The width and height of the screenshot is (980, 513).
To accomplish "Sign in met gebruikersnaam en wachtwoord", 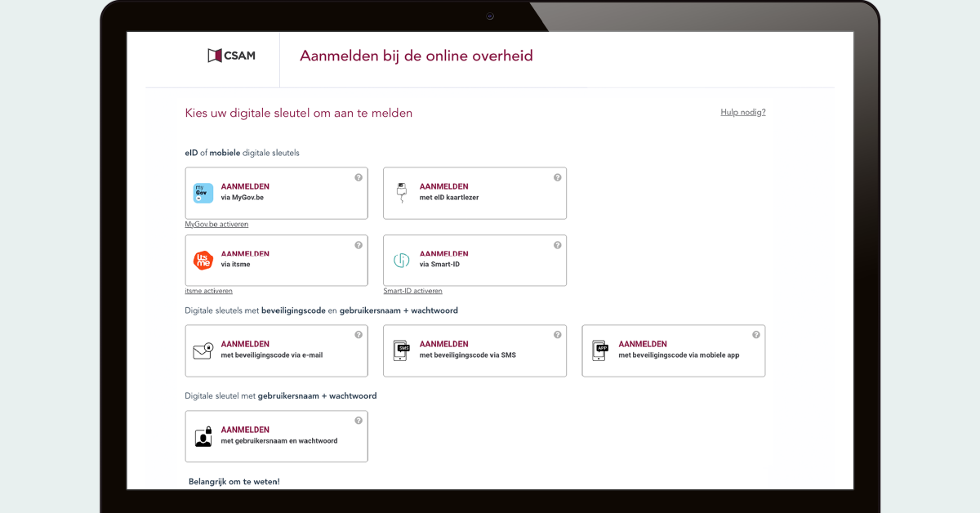I will pos(277,436).
